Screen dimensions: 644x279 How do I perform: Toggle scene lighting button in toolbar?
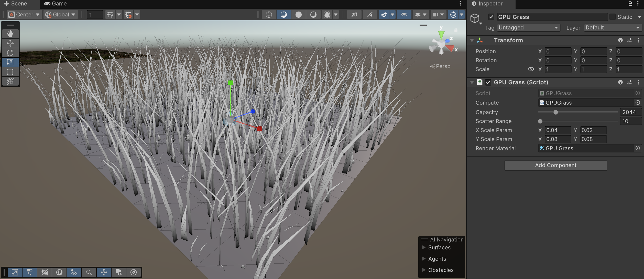point(313,15)
